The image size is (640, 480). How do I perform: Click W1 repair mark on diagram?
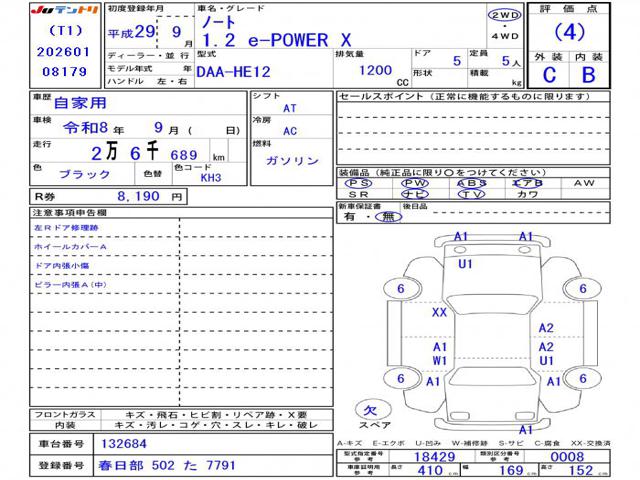440,361
